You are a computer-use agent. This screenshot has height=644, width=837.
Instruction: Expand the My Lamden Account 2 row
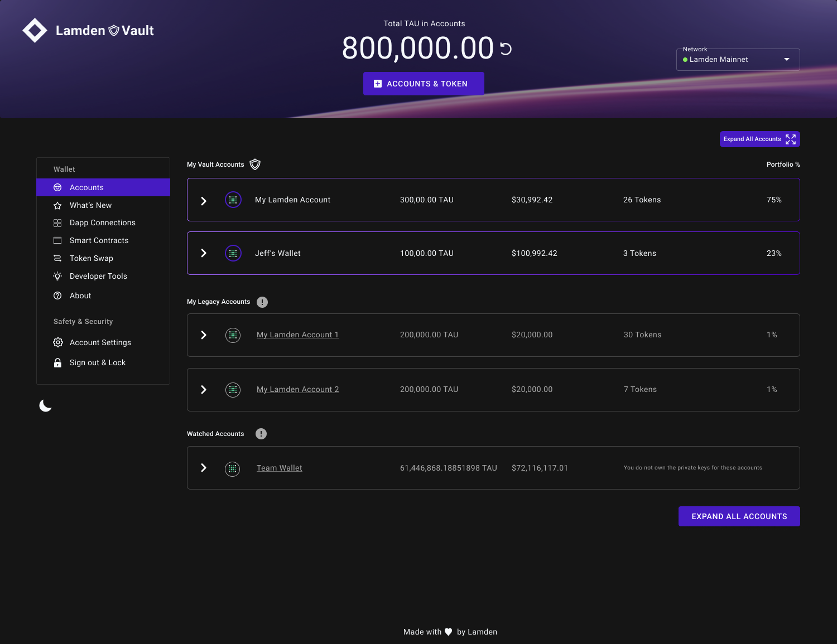(x=204, y=390)
